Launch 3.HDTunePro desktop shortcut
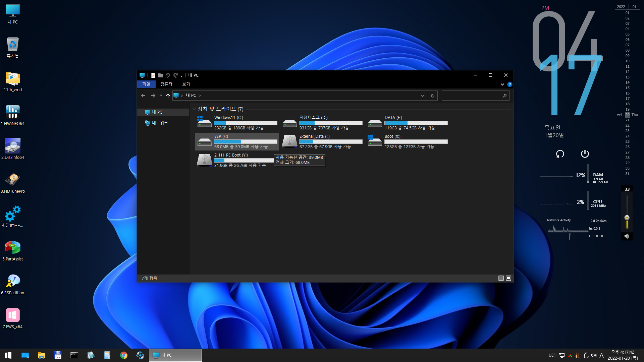The width and height of the screenshot is (644, 362). (x=13, y=183)
